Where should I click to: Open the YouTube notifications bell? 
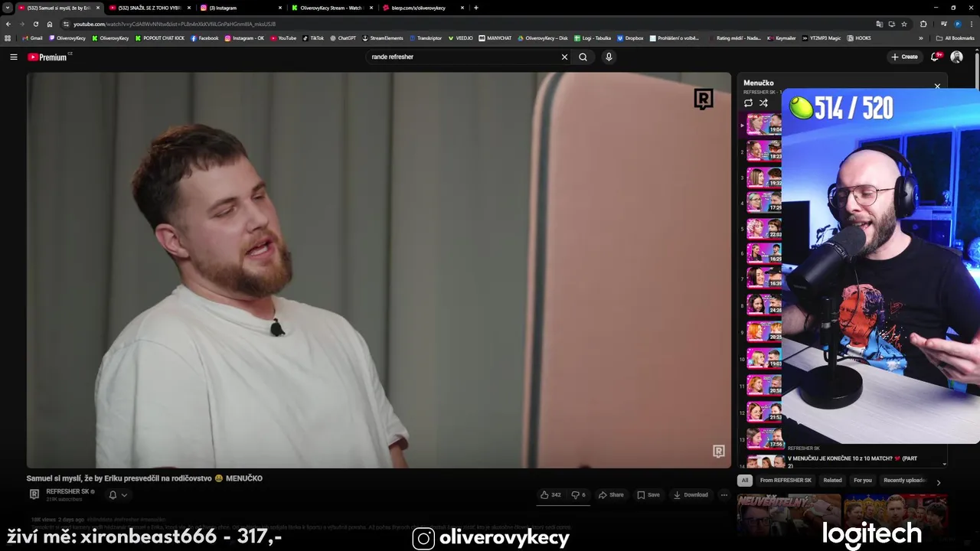tap(935, 57)
